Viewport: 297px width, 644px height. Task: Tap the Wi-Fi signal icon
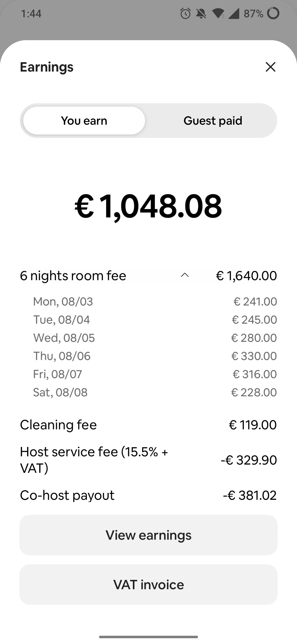[218, 13]
